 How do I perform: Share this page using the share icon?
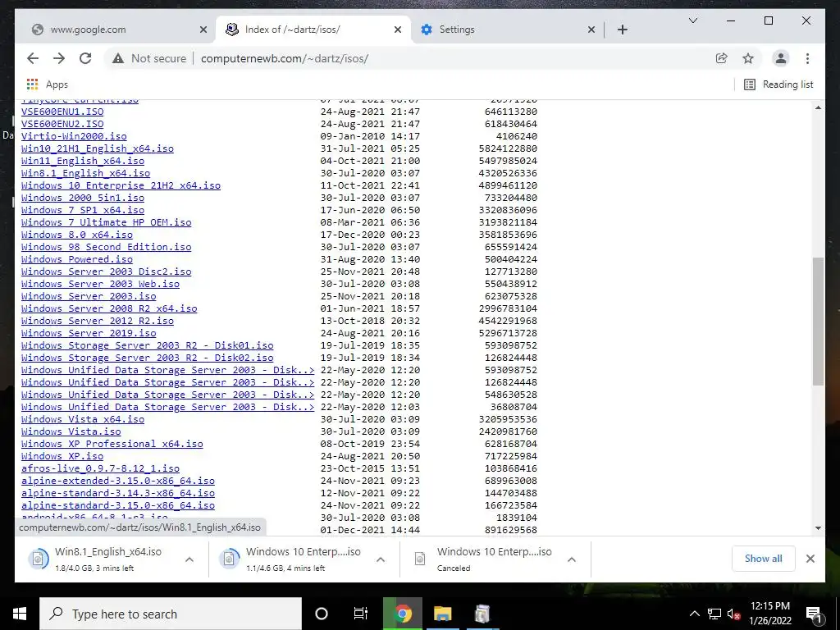(x=722, y=58)
